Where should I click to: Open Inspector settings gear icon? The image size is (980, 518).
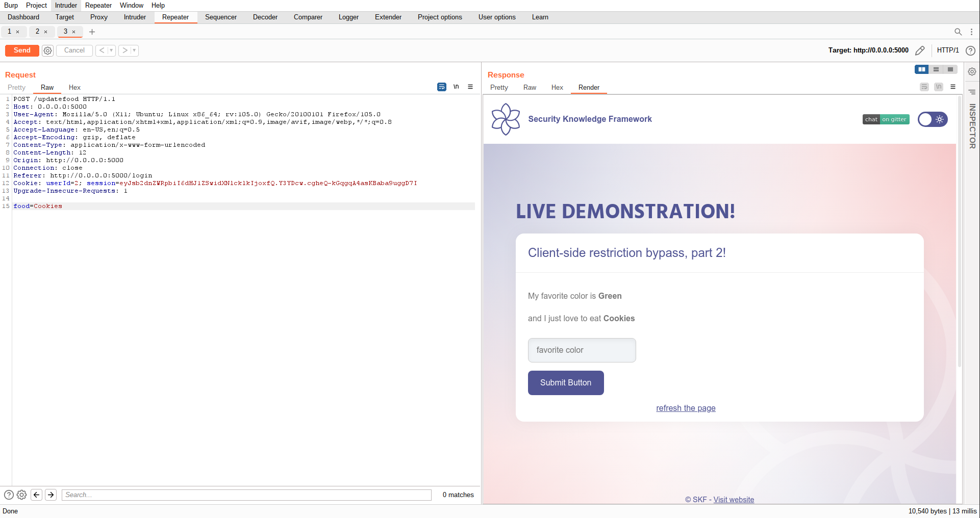click(x=972, y=72)
